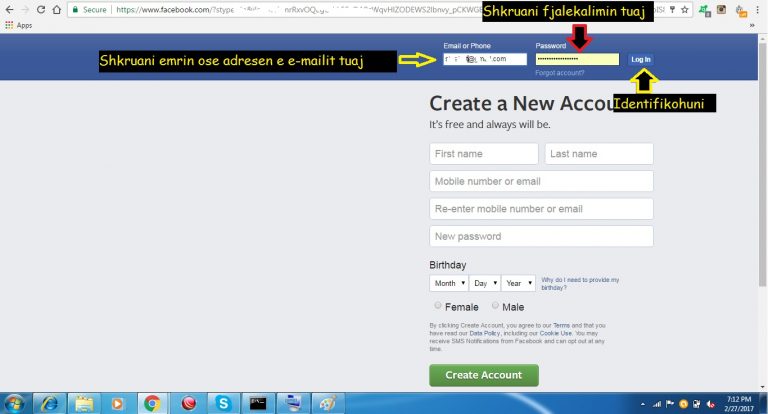The image size is (768, 414).
Task: Open the birthday Day dropdown
Action: coord(485,283)
